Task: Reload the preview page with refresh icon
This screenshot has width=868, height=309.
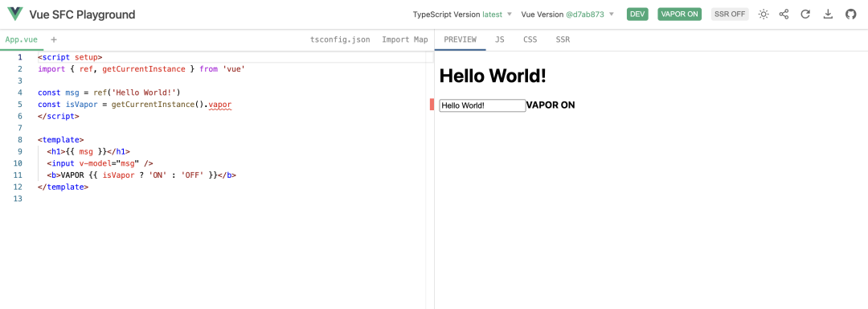Action: (805, 14)
